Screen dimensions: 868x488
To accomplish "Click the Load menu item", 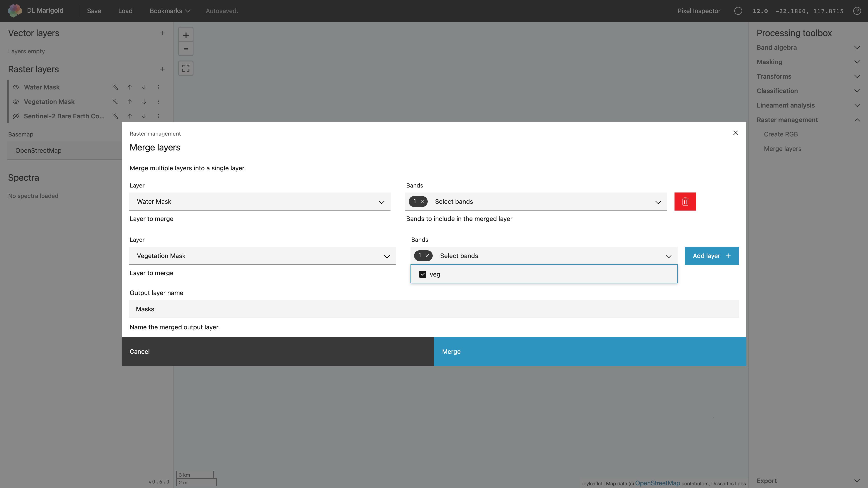I will [125, 11].
